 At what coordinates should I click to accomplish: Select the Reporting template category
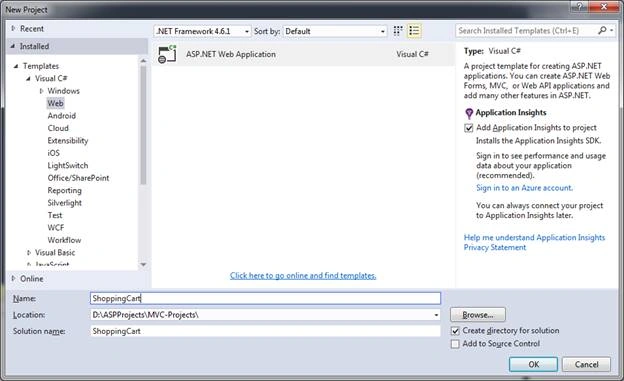(x=64, y=190)
